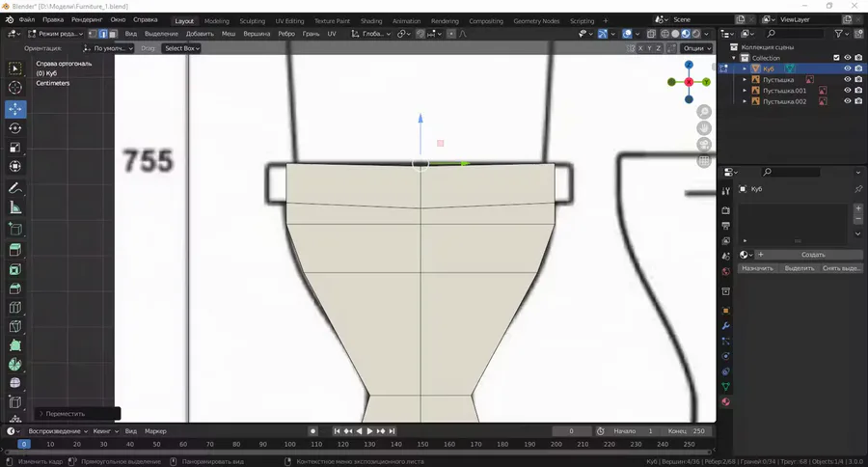This screenshot has height=467, width=868.
Task: Open the Object Data properties tab (green triangle)
Action: 725,387
